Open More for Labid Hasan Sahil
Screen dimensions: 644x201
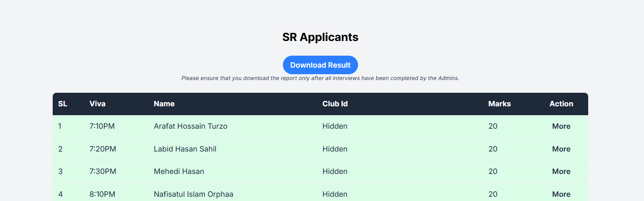(x=561, y=149)
